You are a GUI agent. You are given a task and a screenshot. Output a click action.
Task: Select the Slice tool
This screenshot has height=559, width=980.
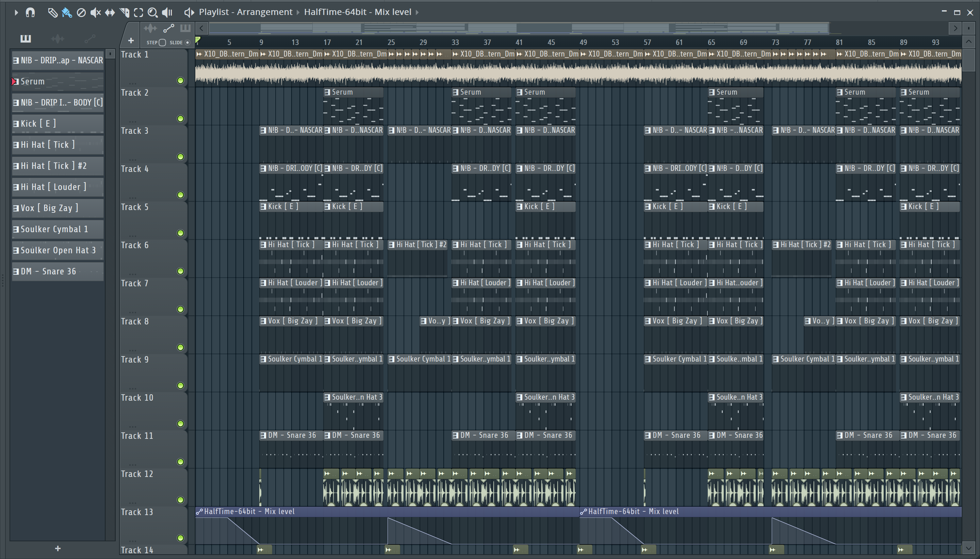pyautogui.click(x=124, y=13)
